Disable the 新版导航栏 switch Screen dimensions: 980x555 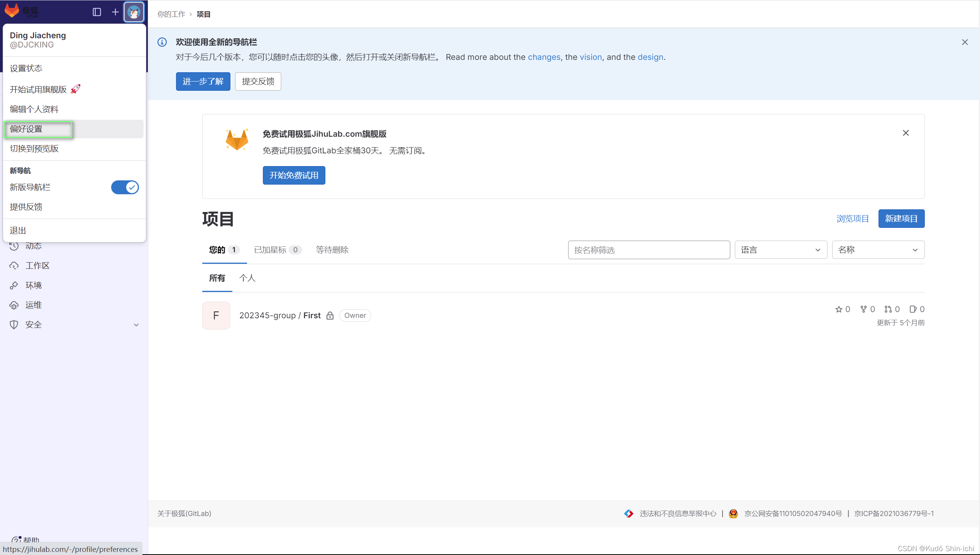point(125,187)
